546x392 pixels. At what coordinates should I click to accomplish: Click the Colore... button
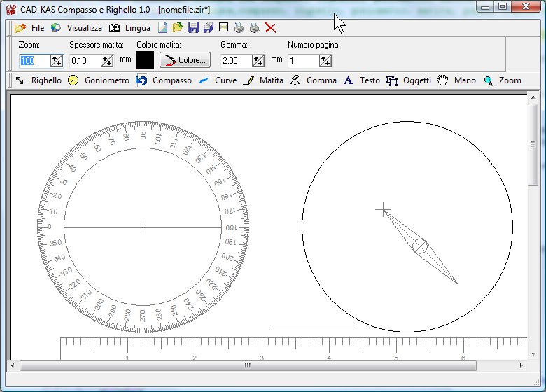click(185, 60)
